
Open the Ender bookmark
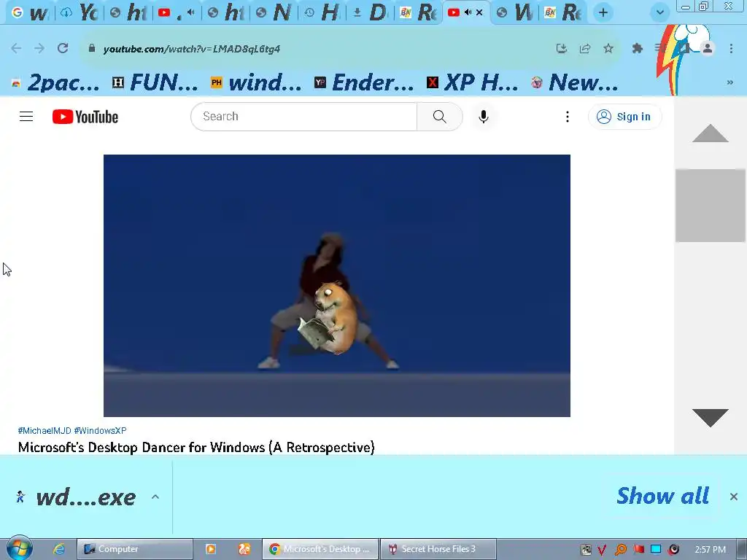click(x=365, y=83)
